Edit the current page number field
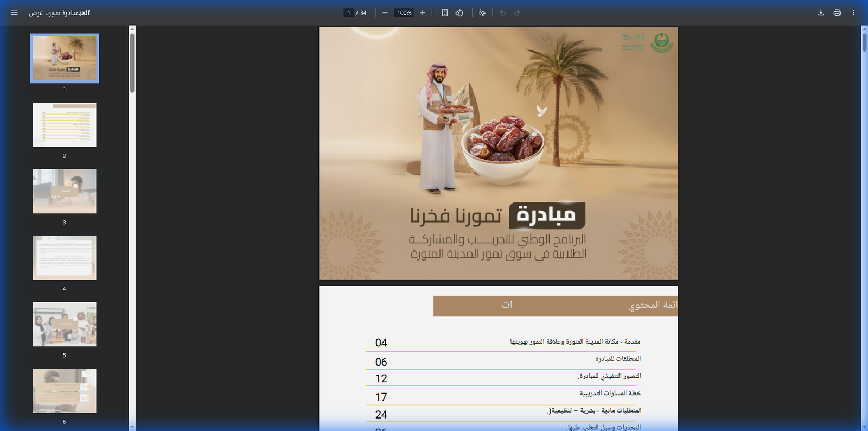The width and height of the screenshot is (868, 431). pos(349,12)
